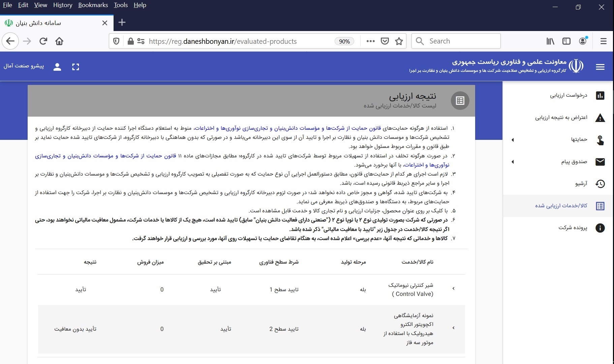The height and width of the screenshot is (364, 614).
Task: Open the Tools menu
Action: click(121, 5)
